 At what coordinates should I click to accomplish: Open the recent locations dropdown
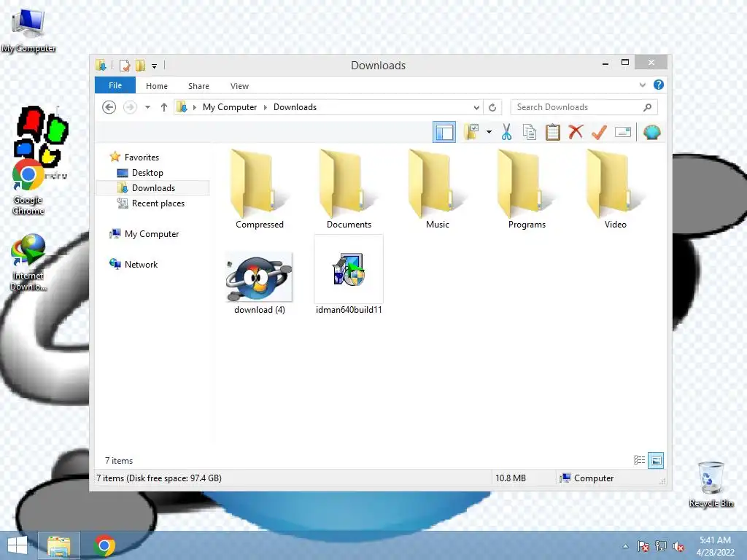click(x=147, y=107)
